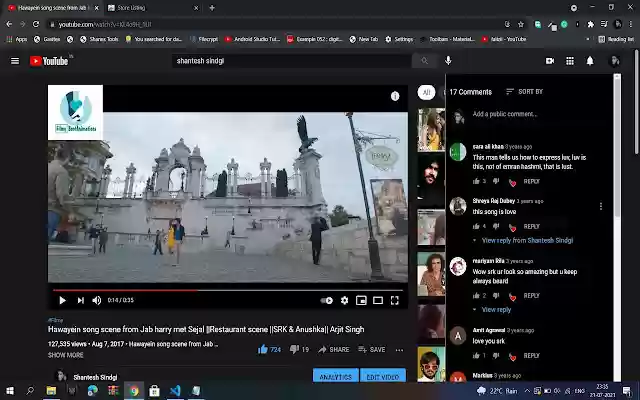Open the YouTube apps grid
640x400 pixels.
coord(570,61)
